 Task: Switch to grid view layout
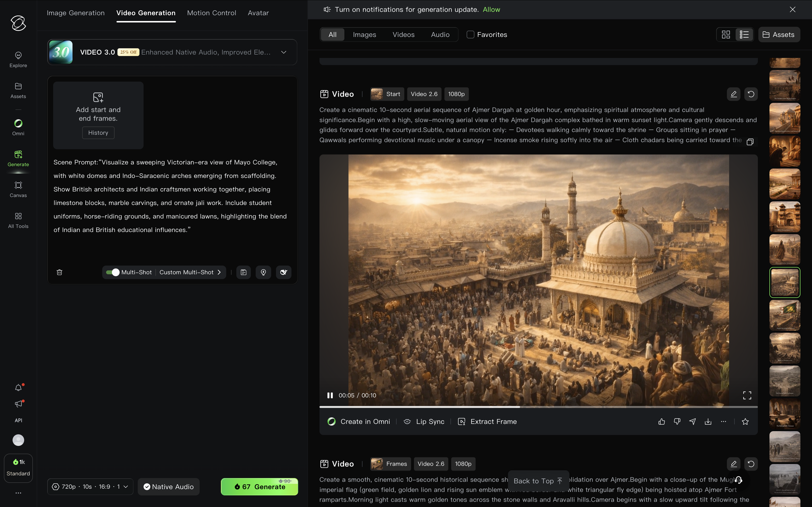pyautogui.click(x=726, y=35)
